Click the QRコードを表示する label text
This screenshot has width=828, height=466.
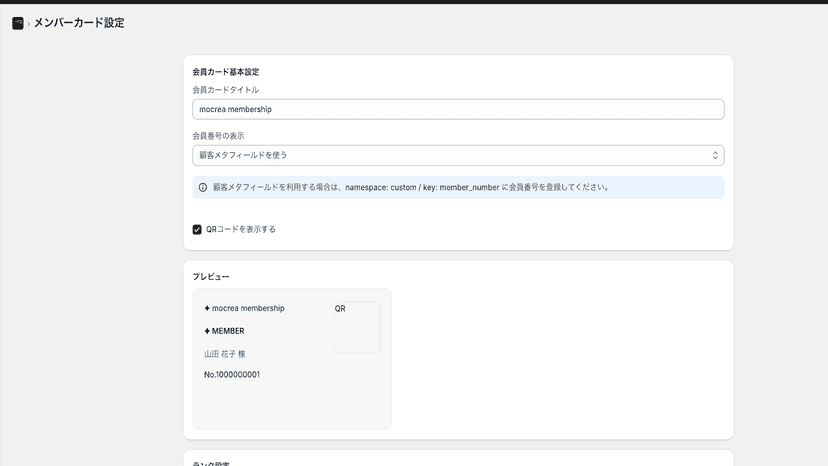(241, 229)
